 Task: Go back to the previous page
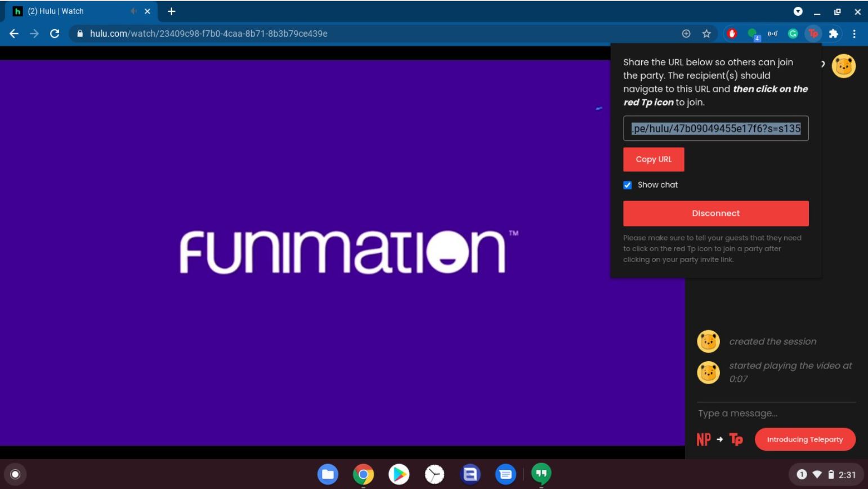click(x=14, y=34)
